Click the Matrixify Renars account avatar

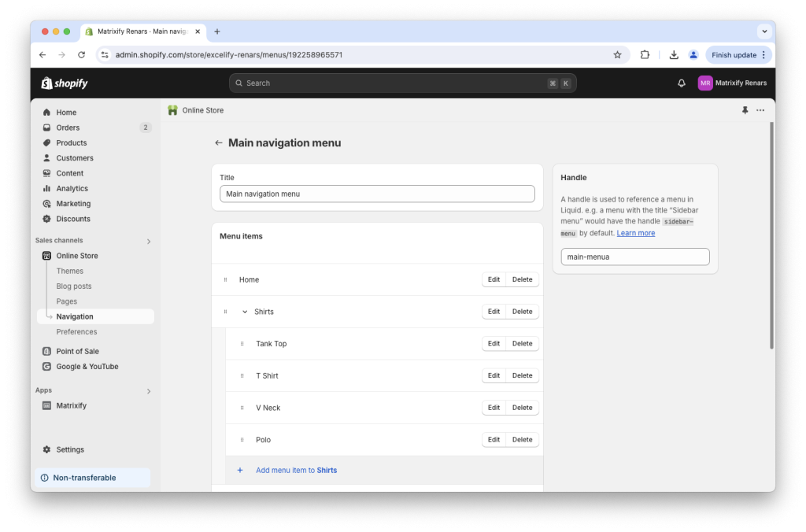click(705, 83)
